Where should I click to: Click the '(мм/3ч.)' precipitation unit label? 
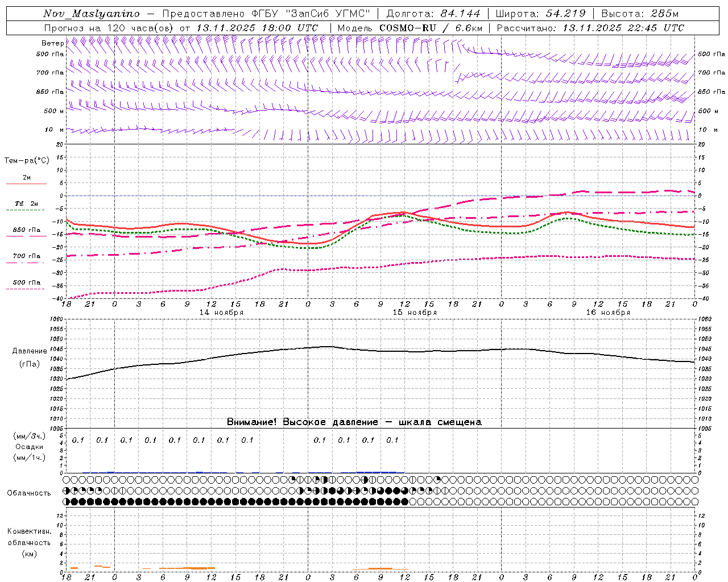(x=29, y=436)
